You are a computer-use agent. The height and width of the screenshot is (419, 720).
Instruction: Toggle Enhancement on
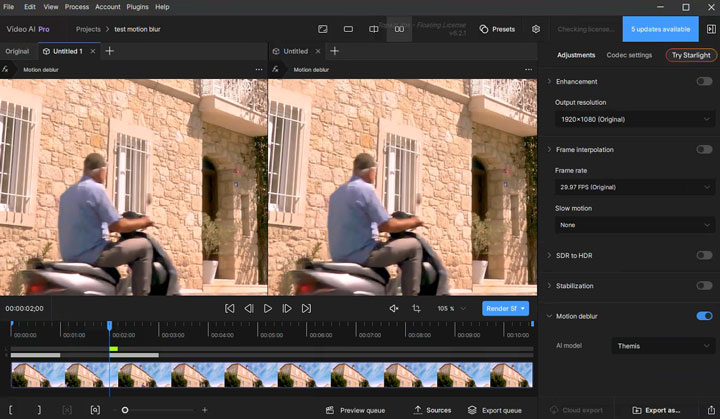[x=704, y=81]
